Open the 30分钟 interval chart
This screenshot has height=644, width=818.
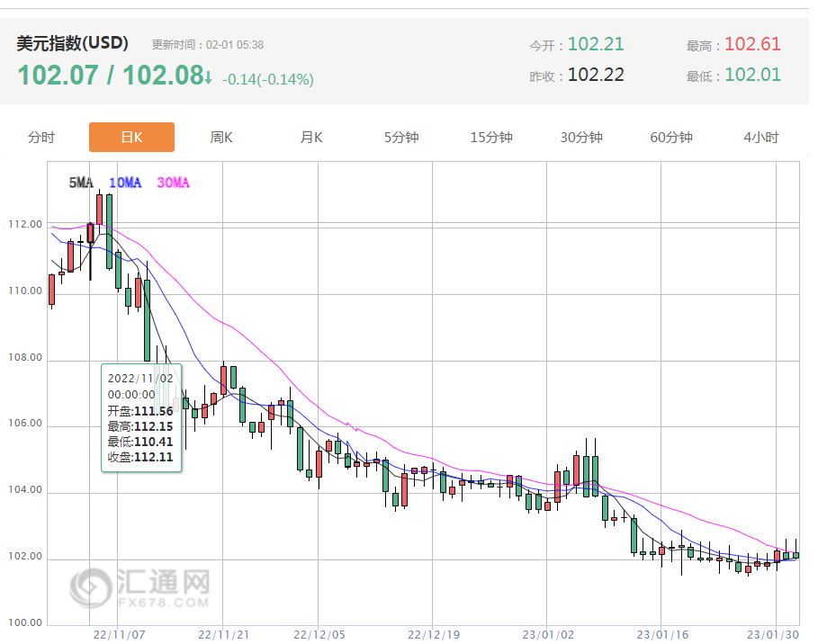[581, 138]
